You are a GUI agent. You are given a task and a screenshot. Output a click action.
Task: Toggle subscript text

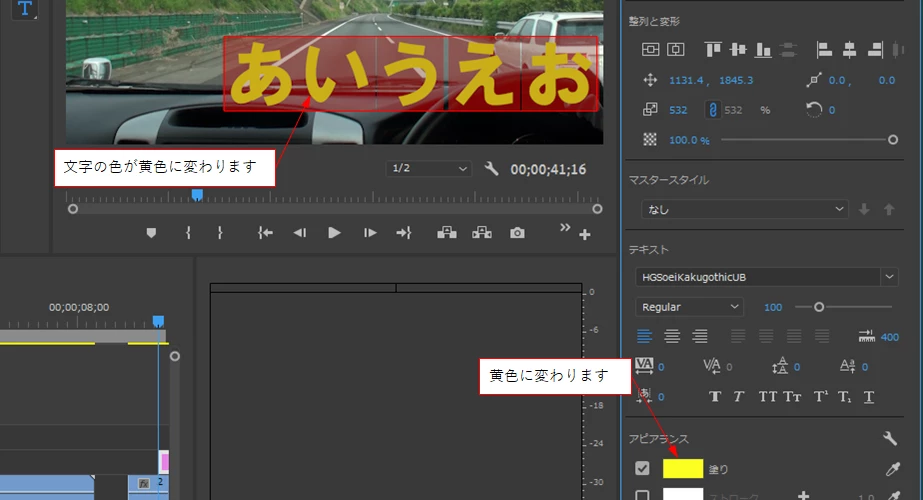pos(844,397)
